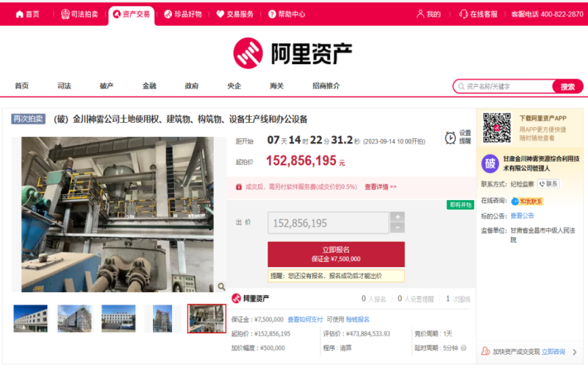Click the main equipment photo
The image size is (588, 368).
pyautogui.click(x=118, y=214)
